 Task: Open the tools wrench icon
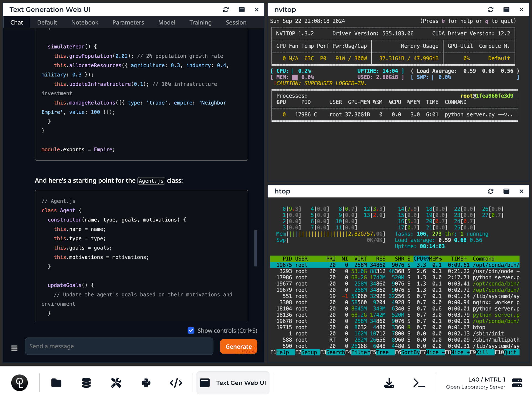[x=116, y=383]
